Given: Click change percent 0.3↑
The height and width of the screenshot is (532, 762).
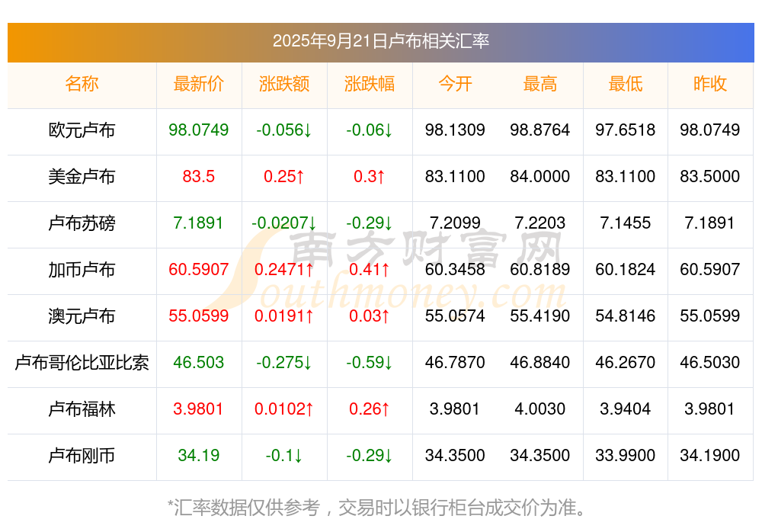Looking at the screenshot, I should 370,176.
